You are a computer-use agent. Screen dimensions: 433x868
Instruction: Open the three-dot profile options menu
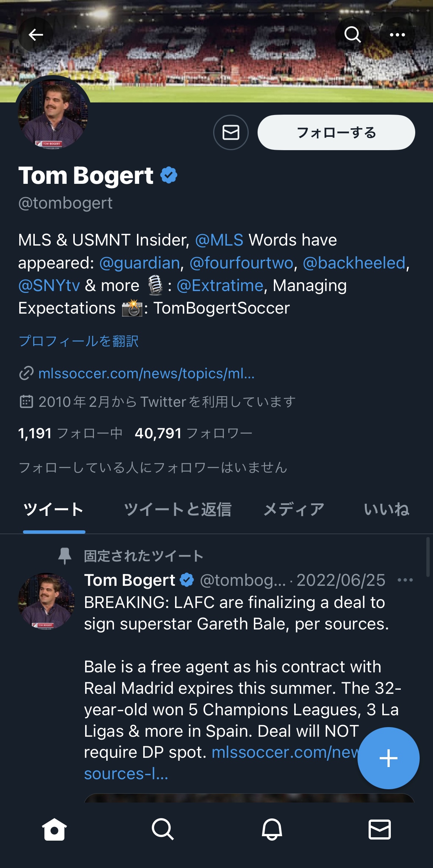(x=397, y=35)
